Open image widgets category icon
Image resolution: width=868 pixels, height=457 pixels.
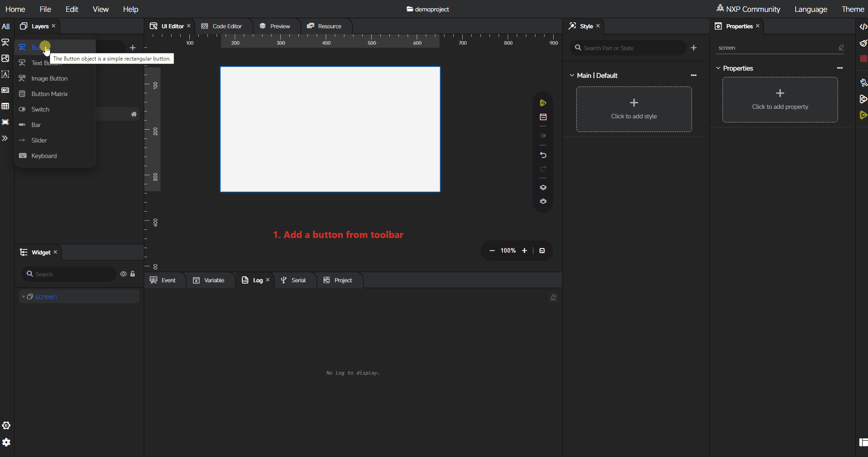tap(5, 58)
